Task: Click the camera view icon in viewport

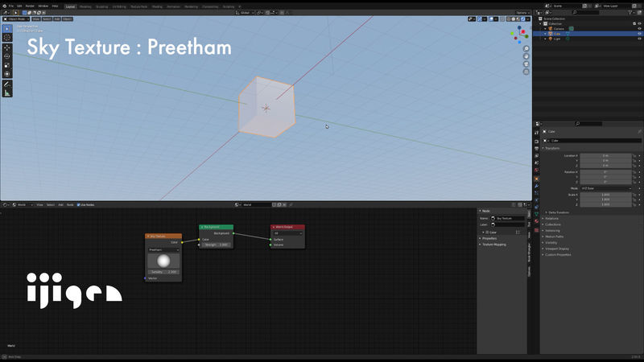Action: coord(526,64)
